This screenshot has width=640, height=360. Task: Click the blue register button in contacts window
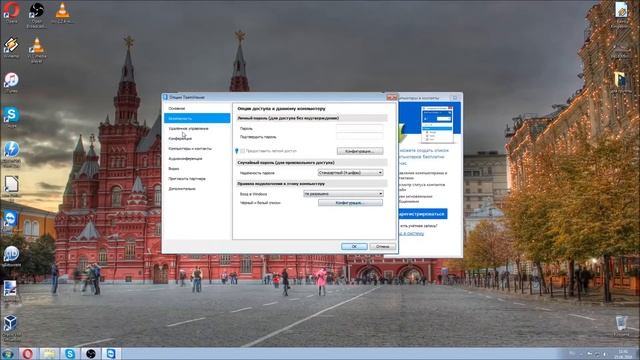coord(422,213)
